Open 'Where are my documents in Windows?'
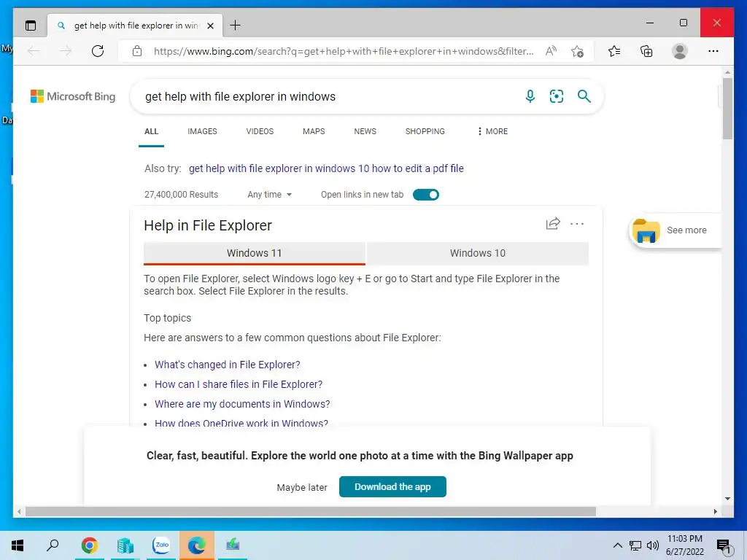This screenshot has height=560, width=747. 242,404
